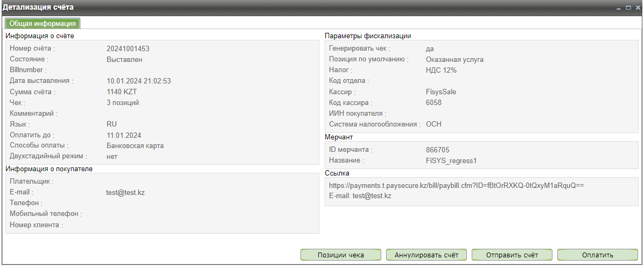Click the tax value НДС 12%
Viewport: 644px width, 266px height.
[x=441, y=70]
